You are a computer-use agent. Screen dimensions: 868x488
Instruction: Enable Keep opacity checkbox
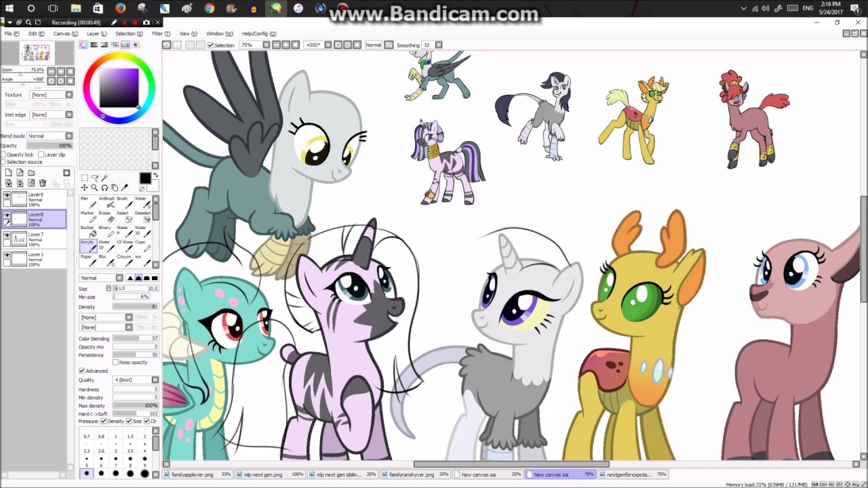coord(115,362)
